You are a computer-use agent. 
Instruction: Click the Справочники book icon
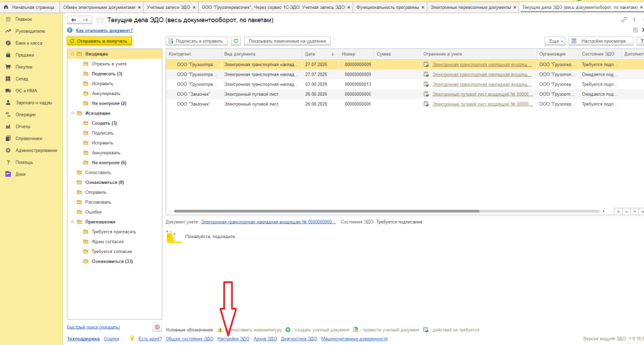point(8,139)
